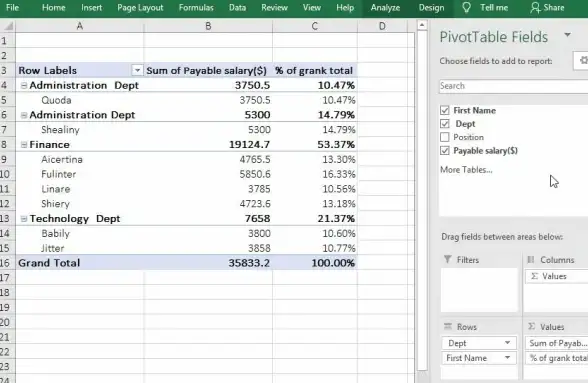Switch to the Analyze tab
This screenshot has width=588, height=383.
(x=385, y=8)
